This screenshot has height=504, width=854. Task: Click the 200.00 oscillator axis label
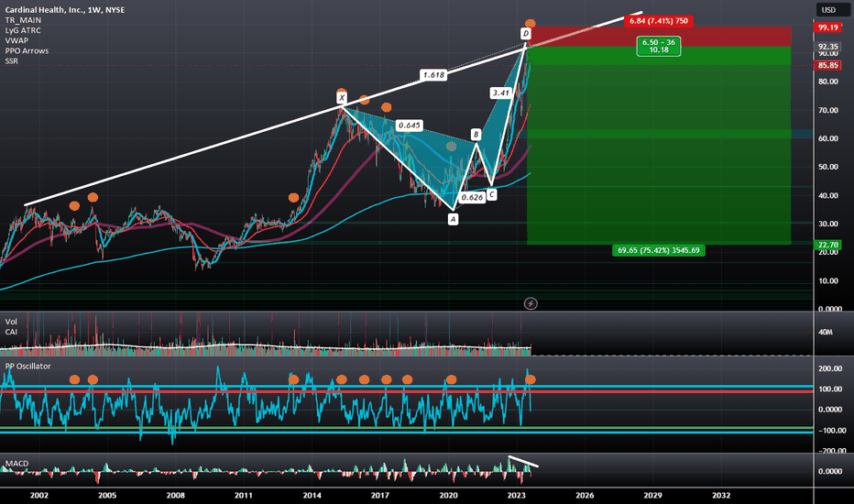[x=830, y=369]
